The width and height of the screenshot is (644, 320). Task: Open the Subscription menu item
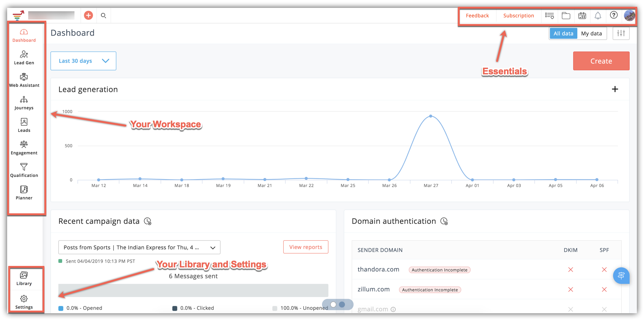(x=518, y=16)
